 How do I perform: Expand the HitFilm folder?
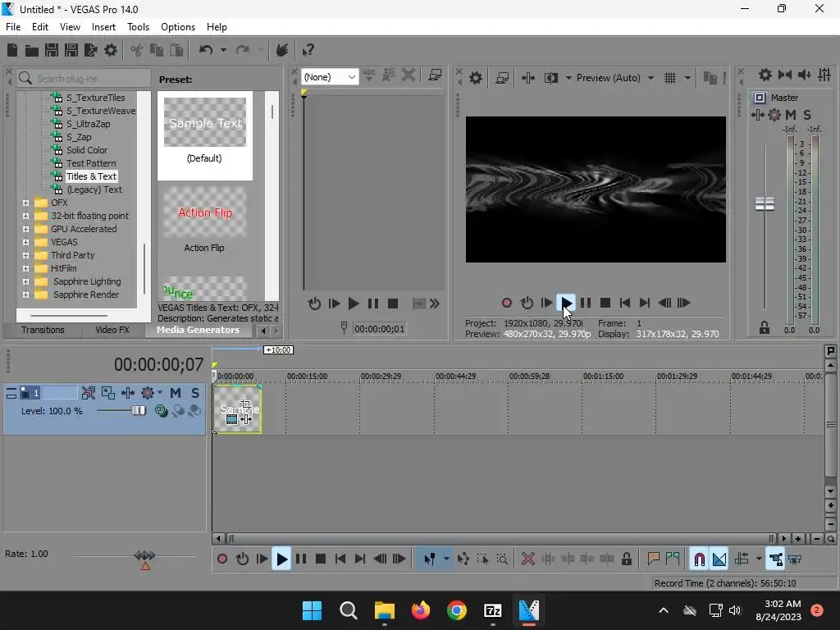pos(25,268)
